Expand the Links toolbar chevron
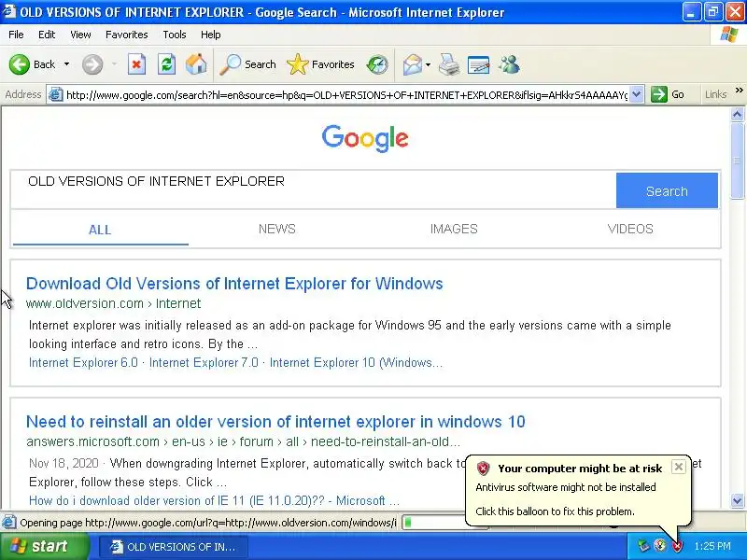The height and width of the screenshot is (560, 747). (739, 91)
